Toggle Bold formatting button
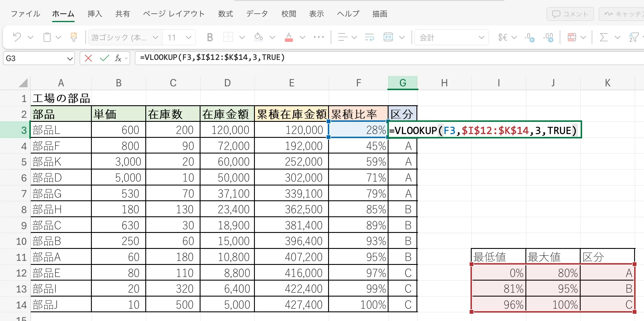This screenshot has width=644, height=321. coord(210,37)
